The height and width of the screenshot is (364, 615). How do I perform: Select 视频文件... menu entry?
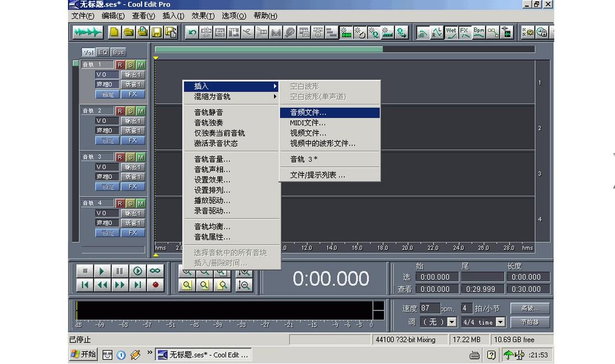coord(330,133)
